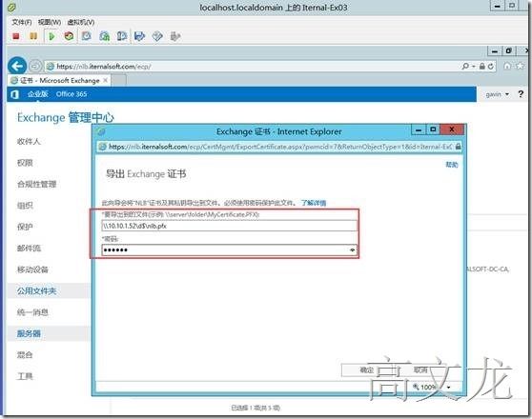Open 服务器 in the left navigation
Viewport: 532px width, 419px height.
click(x=30, y=333)
